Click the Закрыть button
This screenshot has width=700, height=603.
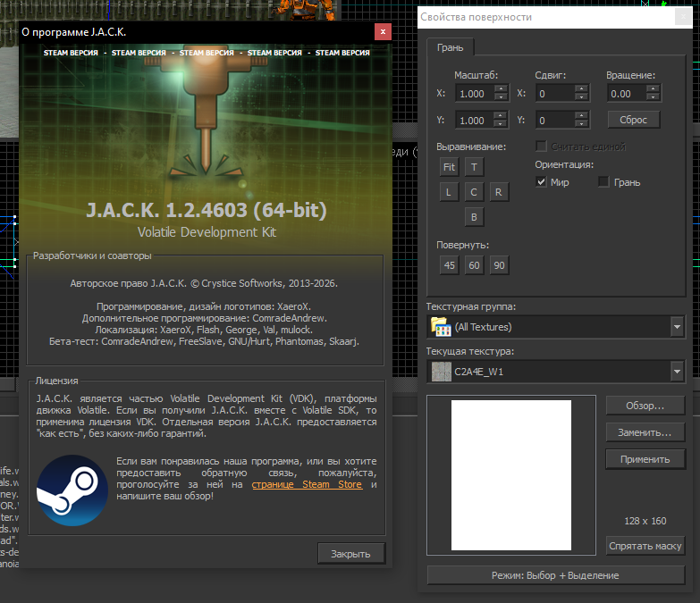[350, 554]
